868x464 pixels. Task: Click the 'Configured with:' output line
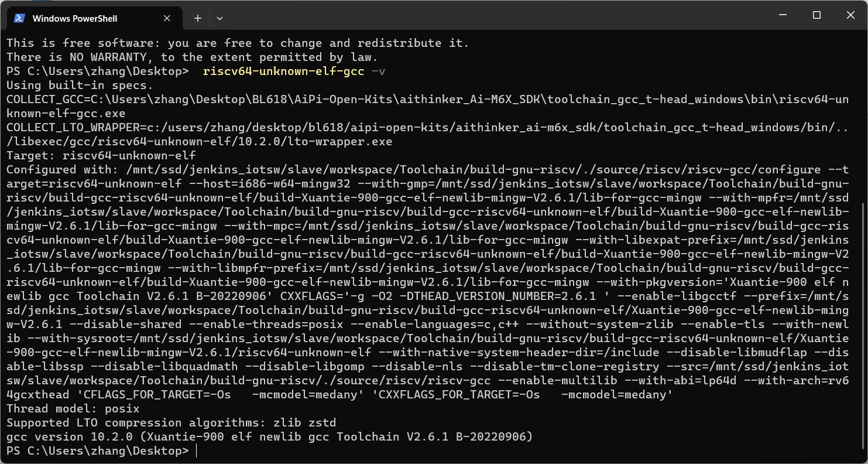tap(427, 282)
